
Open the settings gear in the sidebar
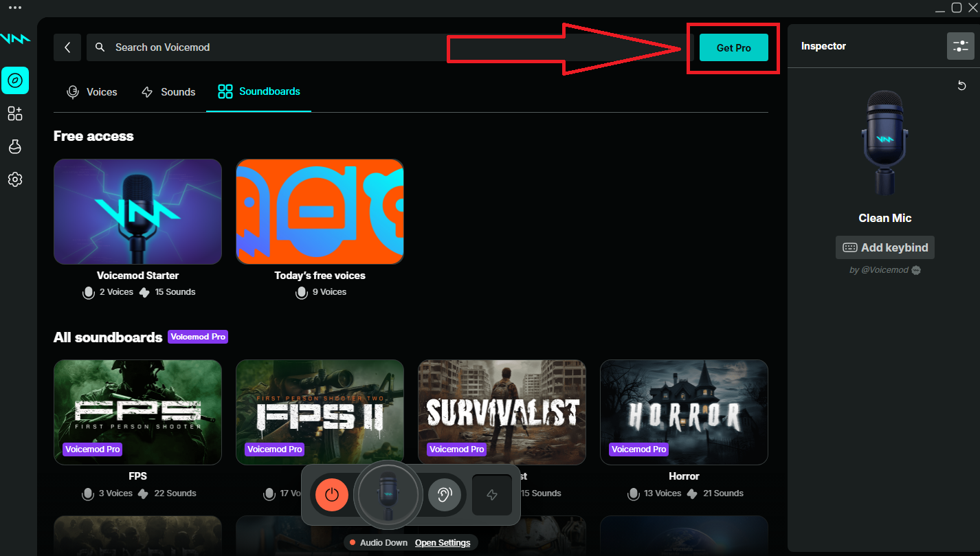point(15,179)
